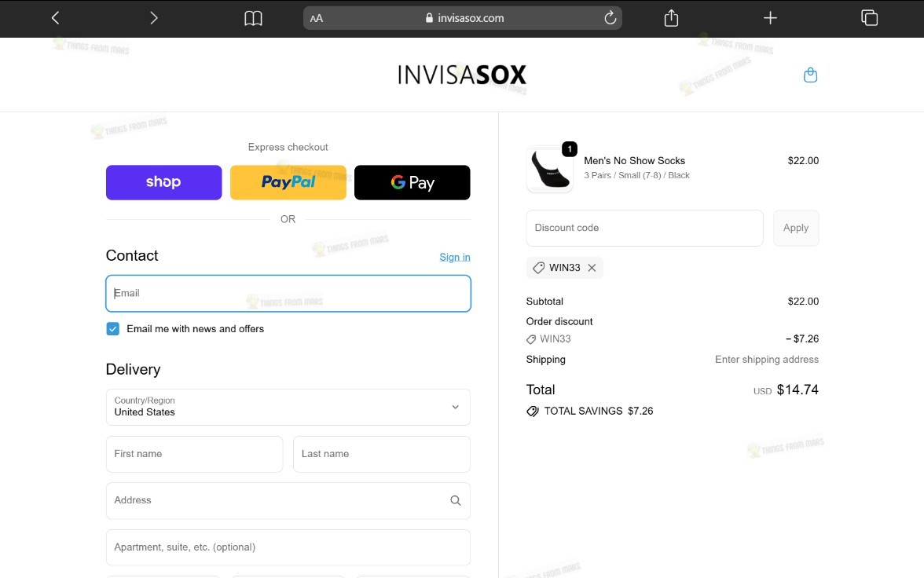Open the shopping bag cart icon
Image resolution: width=924 pixels, height=578 pixels.
point(810,75)
